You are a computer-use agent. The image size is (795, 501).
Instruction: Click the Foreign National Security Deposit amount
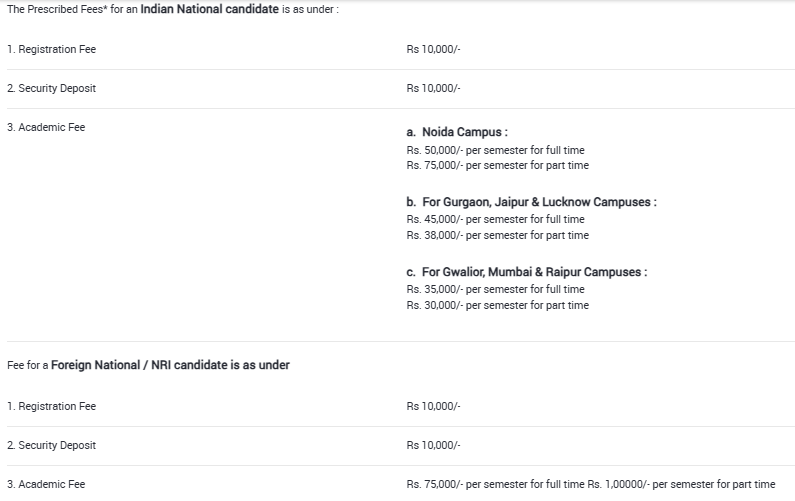pos(433,445)
